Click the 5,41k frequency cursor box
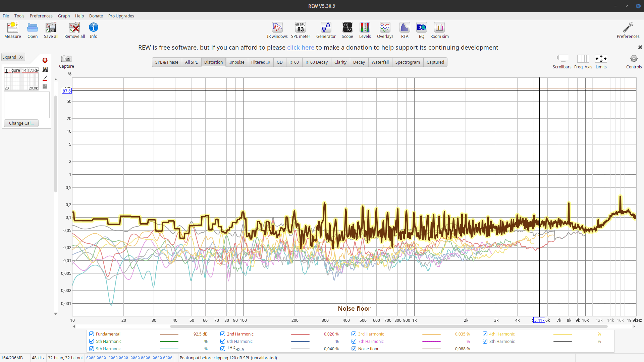This screenshot has width=644, height=362. [x=539, y=320]
